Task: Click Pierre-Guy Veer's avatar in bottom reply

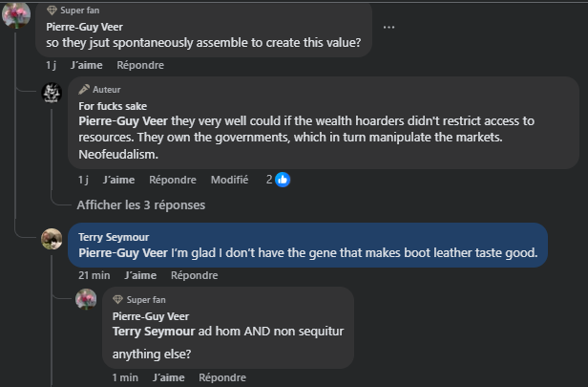Action: tap(86, 300)
